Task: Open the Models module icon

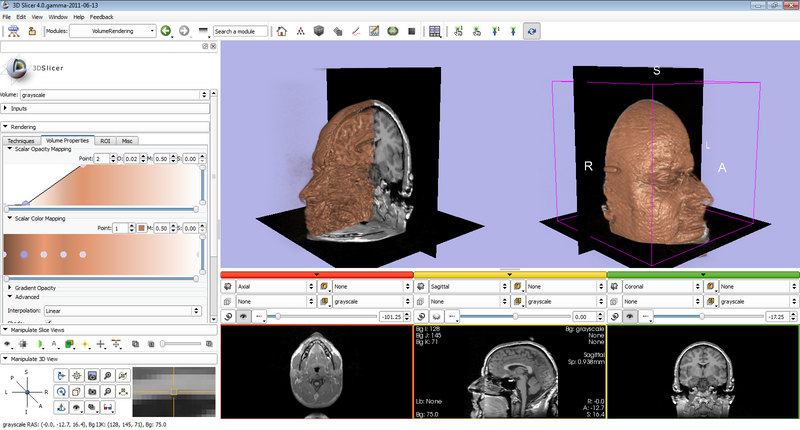Action: 337,31
